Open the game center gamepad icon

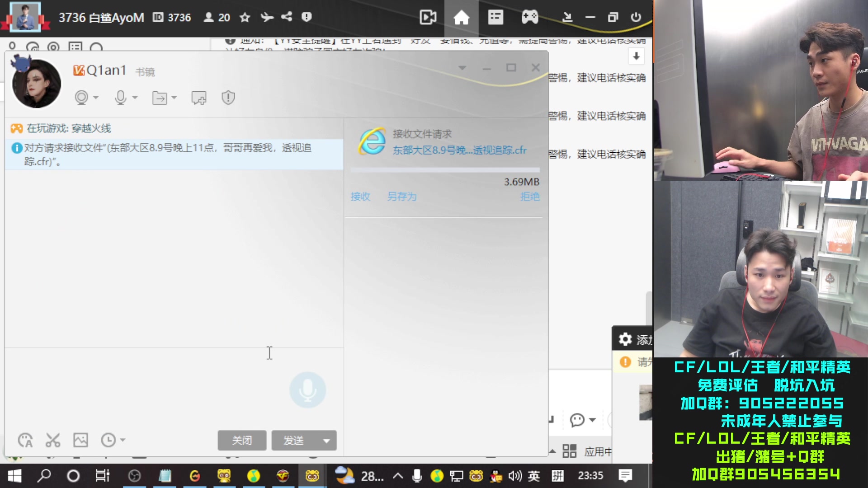(x=530, y=18)
